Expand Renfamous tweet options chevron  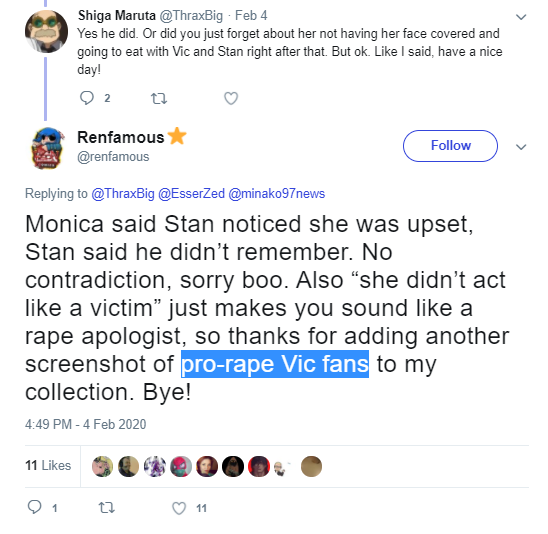pyautogui.click(x=521, y=147)
